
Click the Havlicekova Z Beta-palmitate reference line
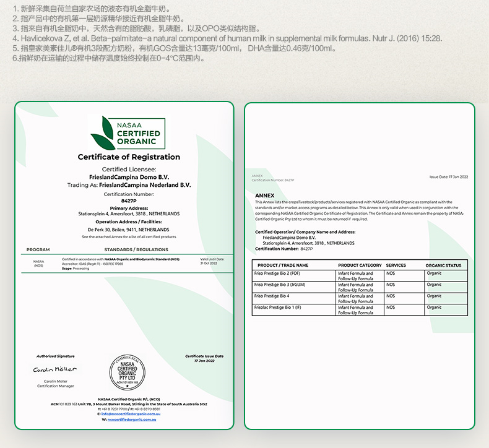point(227,38)
